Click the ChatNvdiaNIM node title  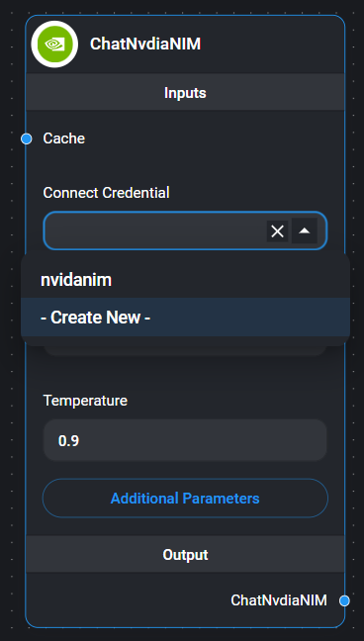click(145, 44)
